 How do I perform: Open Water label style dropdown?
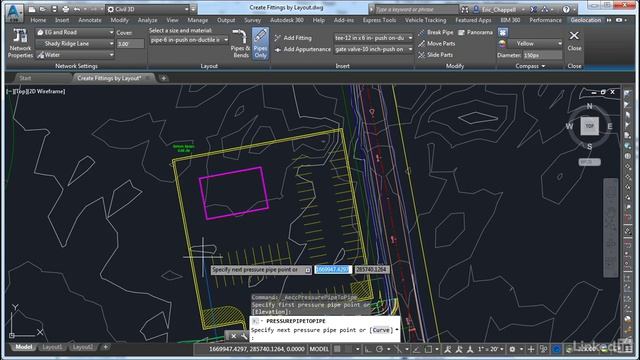pos(75,55)
